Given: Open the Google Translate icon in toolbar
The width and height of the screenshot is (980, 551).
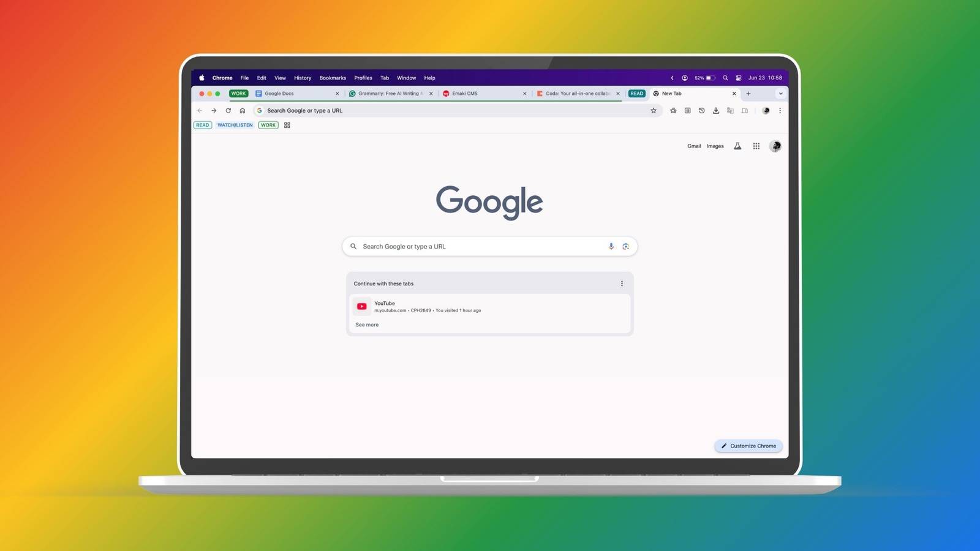Looking at the screenshot, I should point(729,111).
